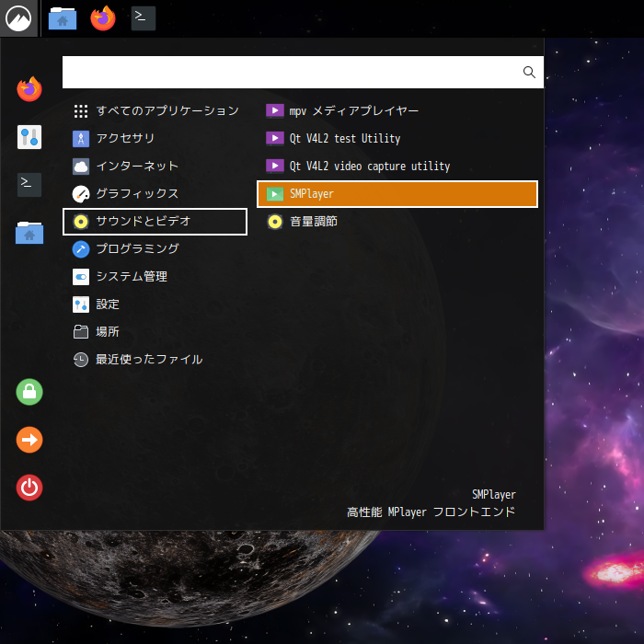Image resolution: width=644 pixels, height=644 pixels.
Task: Click the 音量調節 yellow disc icon
Action: pyautogui.click(x=275, y=222)
